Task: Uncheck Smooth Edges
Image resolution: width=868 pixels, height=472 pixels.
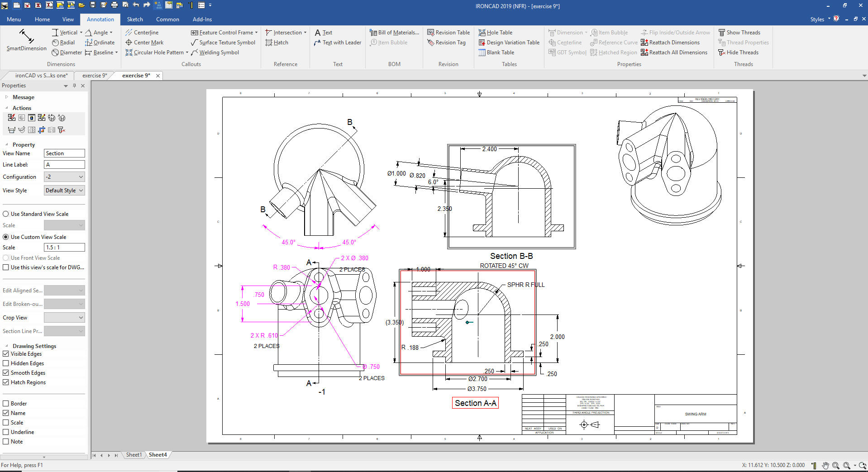Action: click(x=6, y=373)
